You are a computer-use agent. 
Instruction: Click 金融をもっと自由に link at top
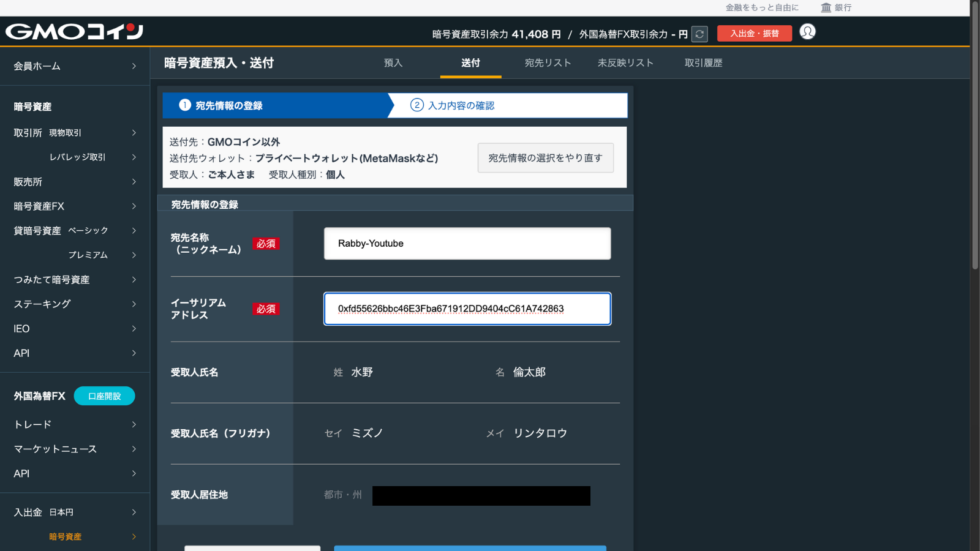pyautogui.click(x=762, y=7)
